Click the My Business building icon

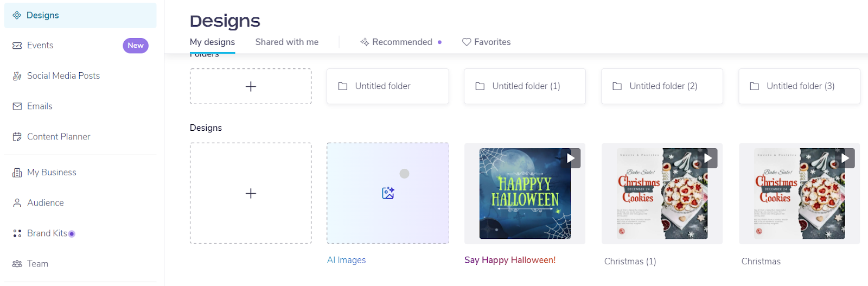[x=17, y=173]
